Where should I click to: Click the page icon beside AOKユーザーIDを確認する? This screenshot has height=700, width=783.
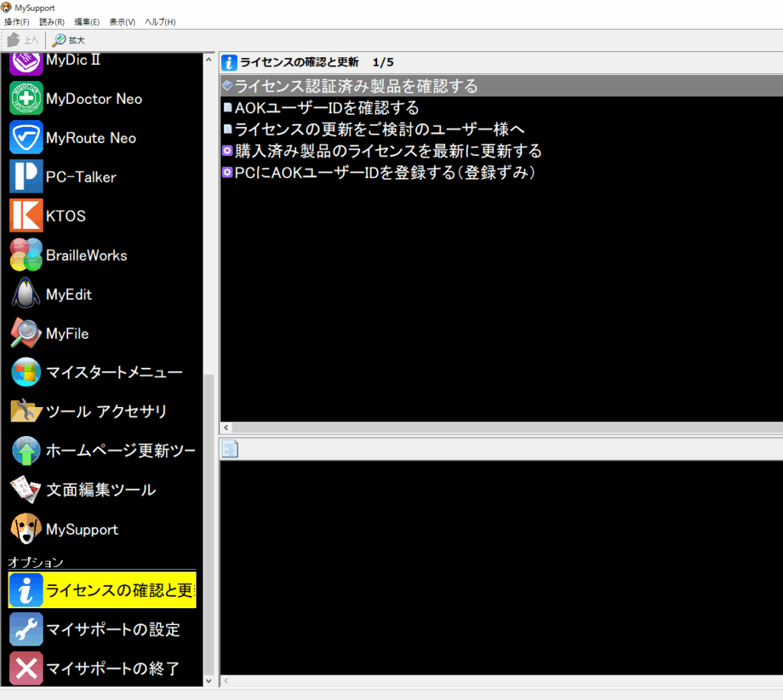click(228, 107)
